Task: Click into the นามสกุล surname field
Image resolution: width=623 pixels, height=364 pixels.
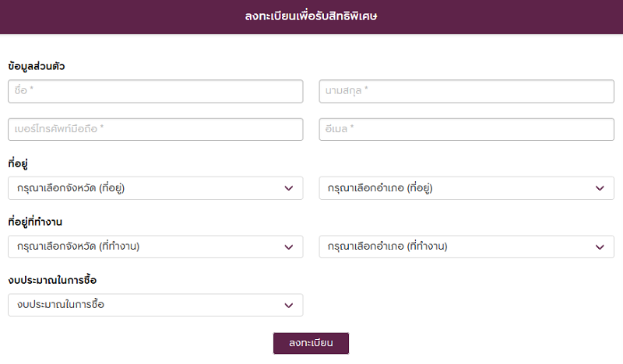Action: pyautogui.click(x=466, y=91)
